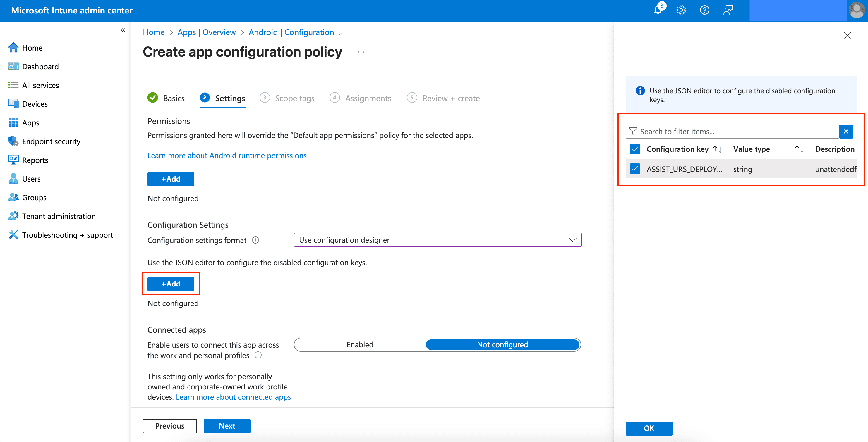Set Connected apps to Enabled
Image resolution: width=868 pixels, height=442 pixels.
click(x=360, y=345)
